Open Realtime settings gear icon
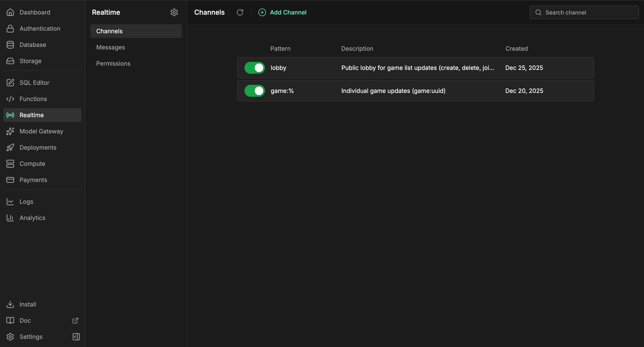Screen dimensions: 644x347 click(174, 12)
